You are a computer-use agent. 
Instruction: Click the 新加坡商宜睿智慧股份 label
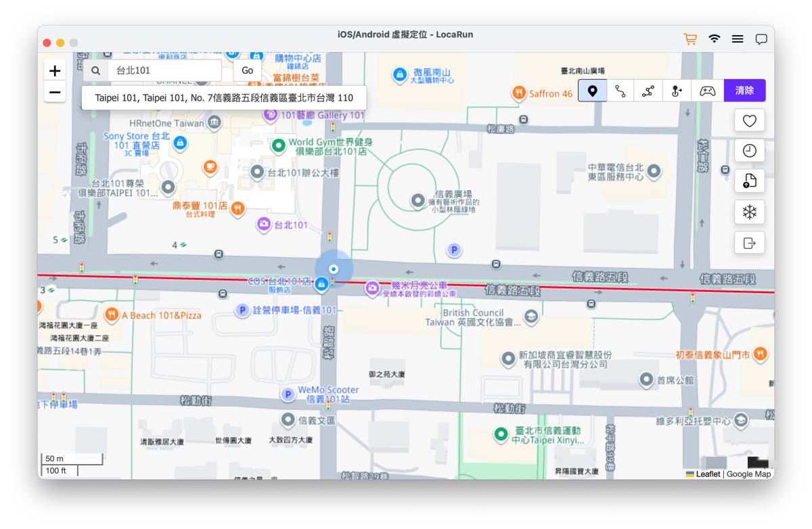pos(566,359)
